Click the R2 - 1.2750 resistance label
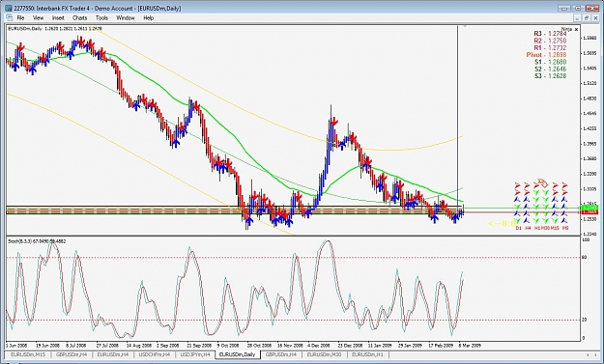The width and height of the screenshot is (604, 364). point(550,41)
